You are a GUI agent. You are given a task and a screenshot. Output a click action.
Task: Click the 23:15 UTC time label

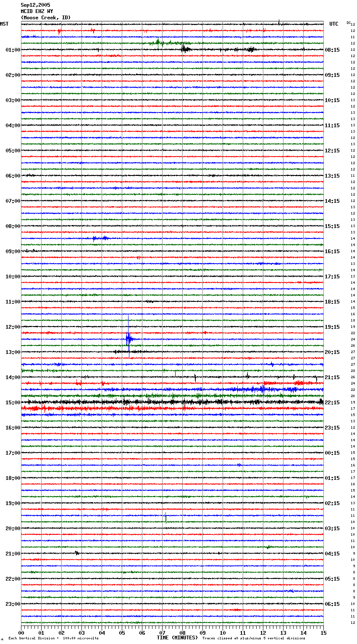point(332,428)
